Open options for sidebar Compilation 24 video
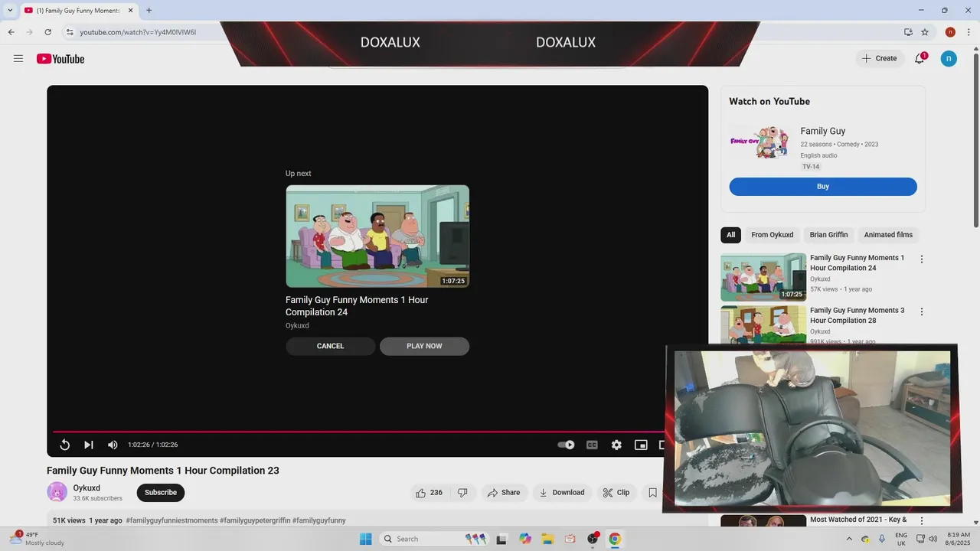This screenshot has height=551, width=980. pyautogui.click(x=922, y=259)
